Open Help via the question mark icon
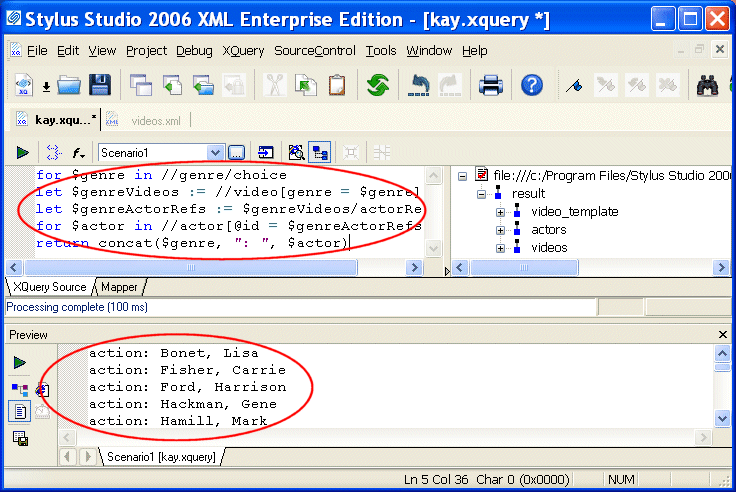The height and width of the screenshot is (492, 736). [x=532, y=85]
